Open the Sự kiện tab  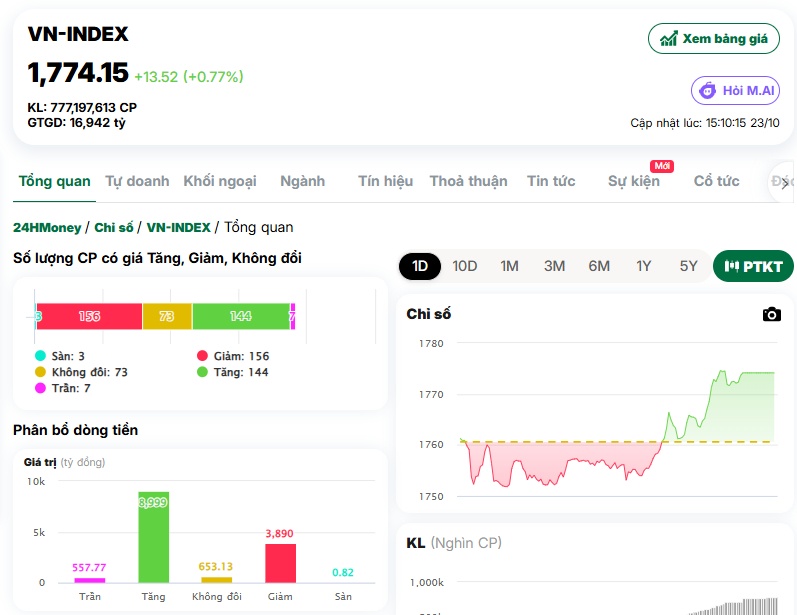634,181
